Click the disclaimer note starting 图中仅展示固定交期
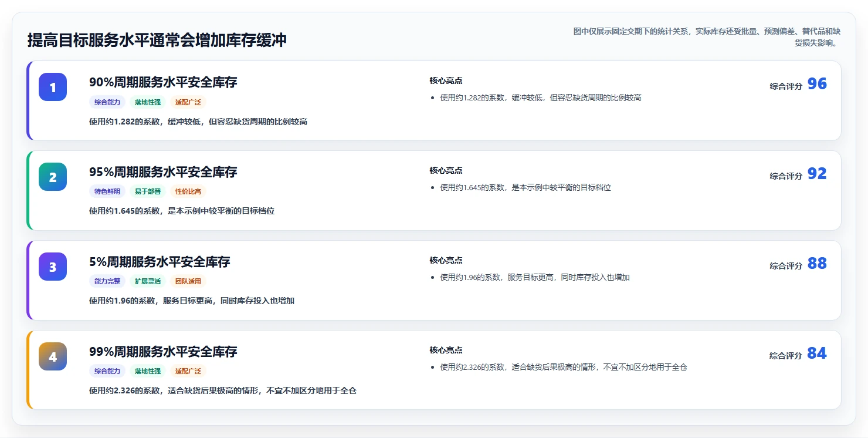 707,37
